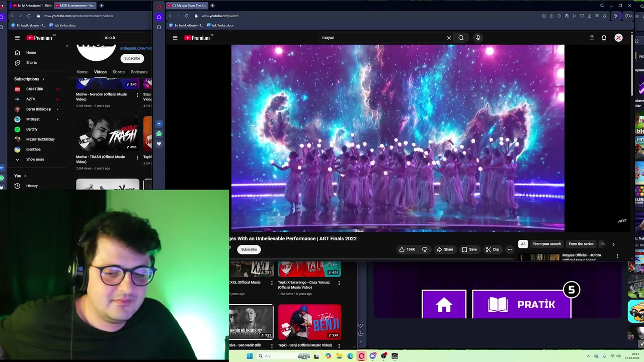Image resolution: width=644 pixels, height=362 pixels.
Task: Open the YouTube guide menu in the left window
Action: 17,38
